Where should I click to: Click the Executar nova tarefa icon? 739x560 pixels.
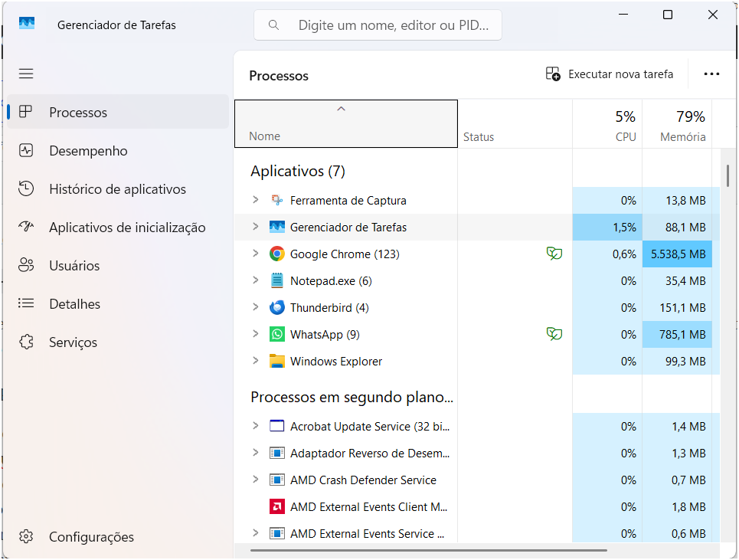point(553,74)
